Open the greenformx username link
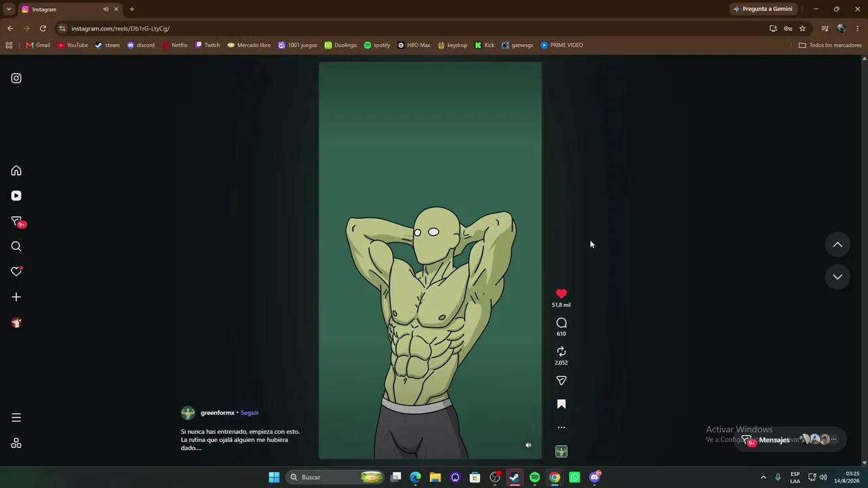The width and height of the screenshot is (868, 488). (218, 413)
